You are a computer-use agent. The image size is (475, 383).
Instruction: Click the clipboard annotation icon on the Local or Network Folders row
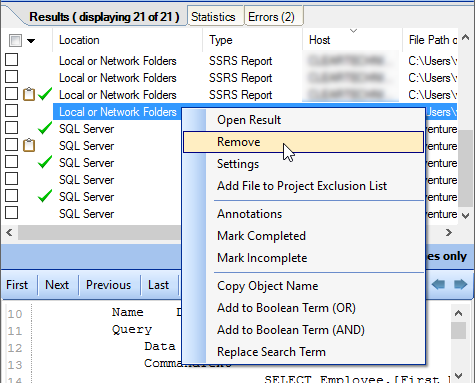(29, 94)
